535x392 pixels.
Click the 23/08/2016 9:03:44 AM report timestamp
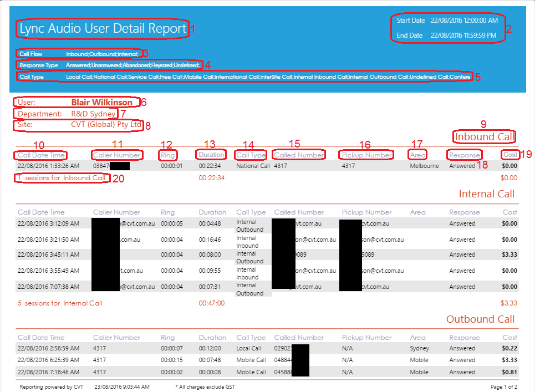(122, 387)
